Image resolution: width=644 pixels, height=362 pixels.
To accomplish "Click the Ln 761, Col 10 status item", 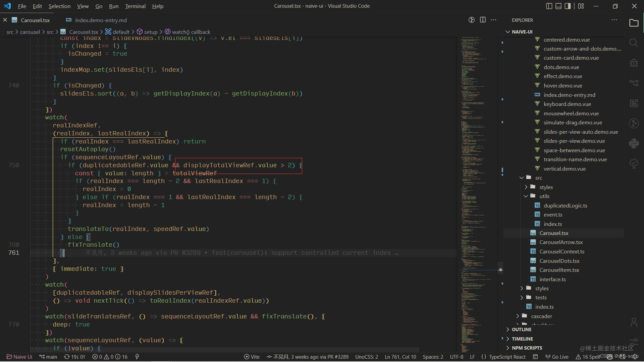I will [400, 357].
